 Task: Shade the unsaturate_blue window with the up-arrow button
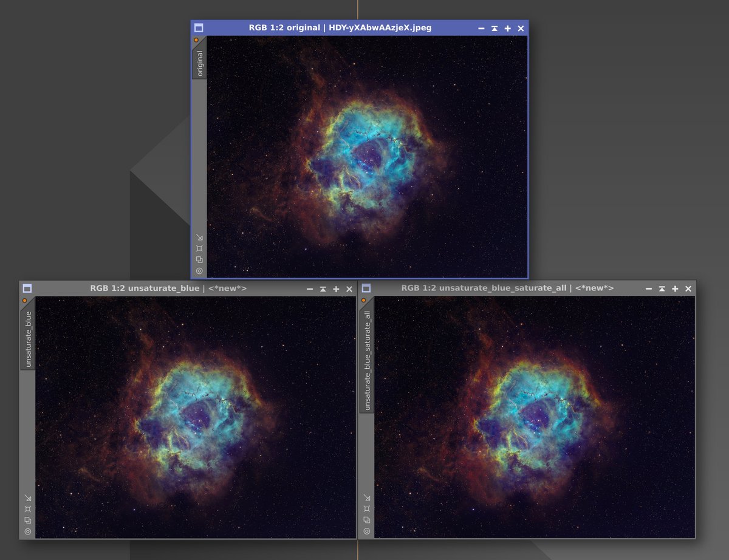(323, 289)
